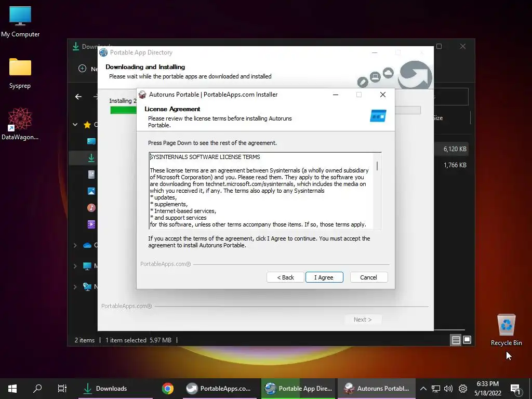Select Desktop item in Explorer sidebar
The width and height of the screenshot is (532, 399).
click(x=91, y=141)
